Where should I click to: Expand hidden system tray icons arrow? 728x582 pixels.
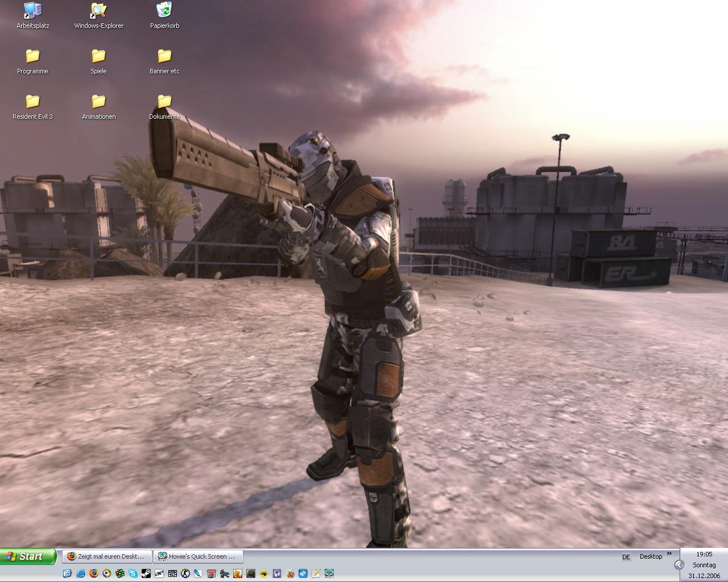(679, 565)
